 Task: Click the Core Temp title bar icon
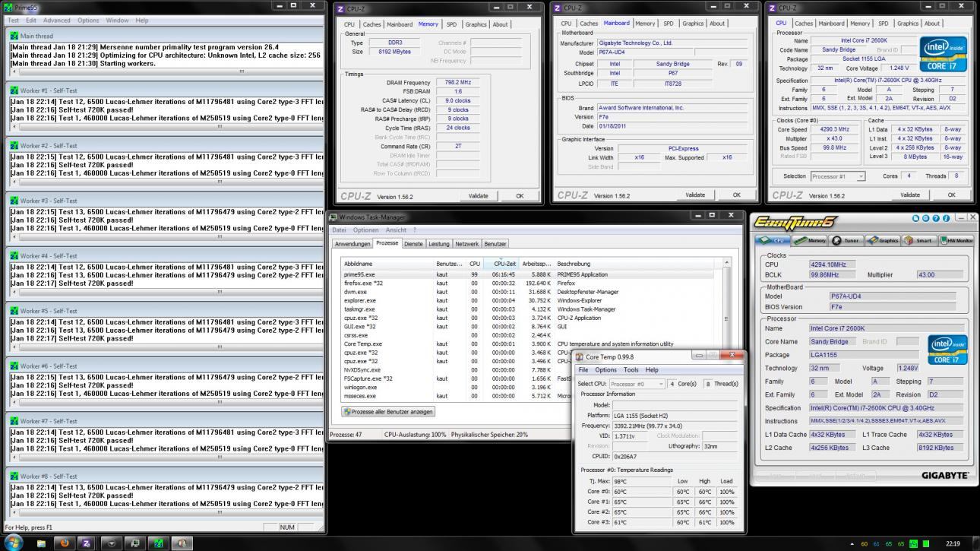pos(580,356)
